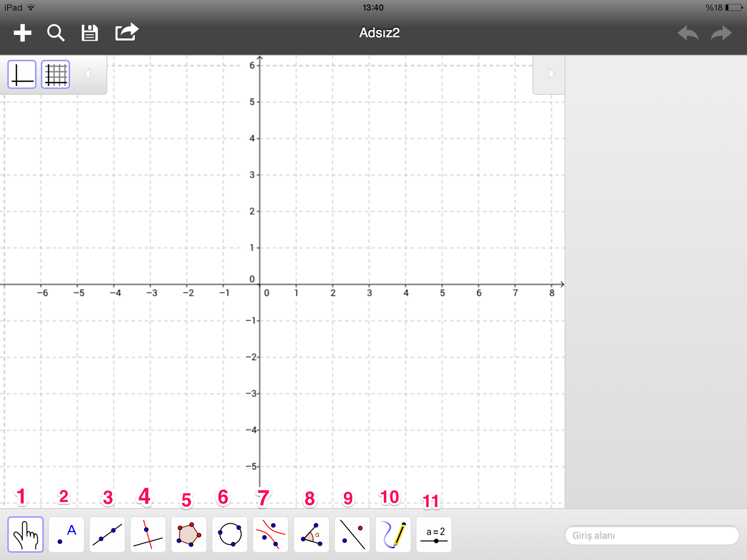Tap the Wi-Fi icon in status bar
747x560 pixels.
coord(31,7)
